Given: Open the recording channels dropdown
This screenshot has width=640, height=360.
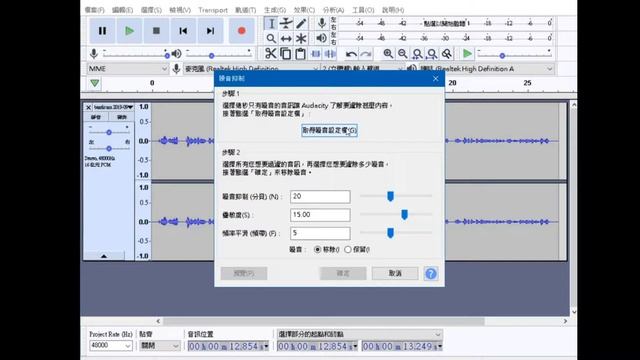Looking at the screenshot, I should click(x=362, y=69).
